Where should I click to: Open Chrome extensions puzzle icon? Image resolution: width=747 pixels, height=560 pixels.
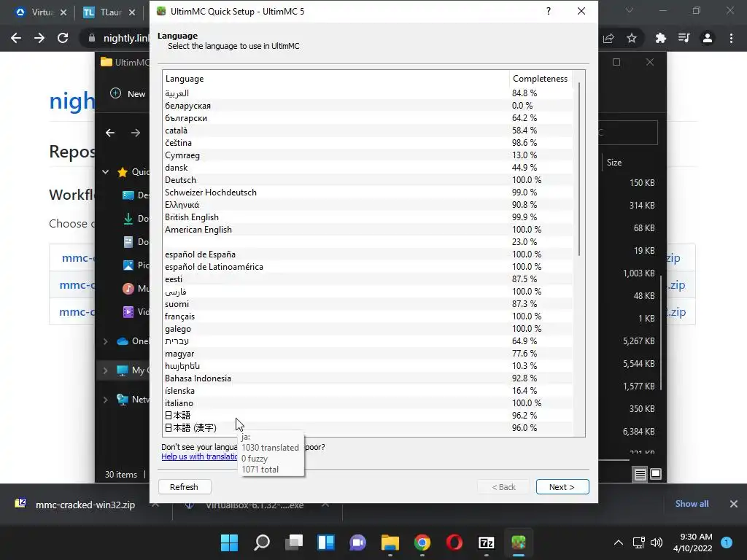tap(660, 38)
